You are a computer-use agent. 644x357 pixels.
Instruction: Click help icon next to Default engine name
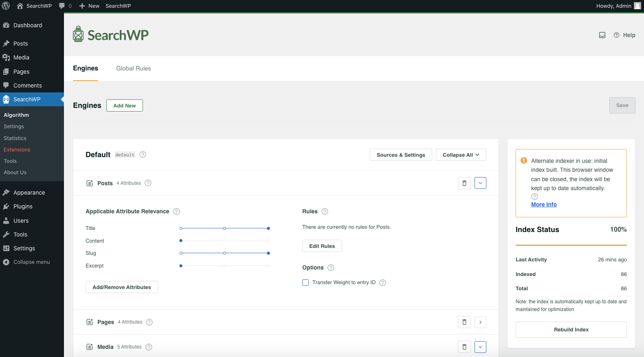(143, 155)
